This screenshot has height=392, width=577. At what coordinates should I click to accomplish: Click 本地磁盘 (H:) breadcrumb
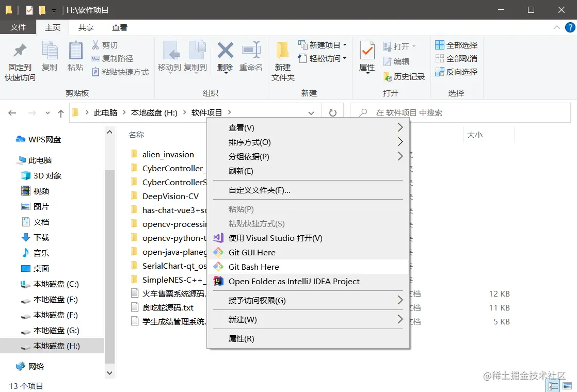[154, 113]
